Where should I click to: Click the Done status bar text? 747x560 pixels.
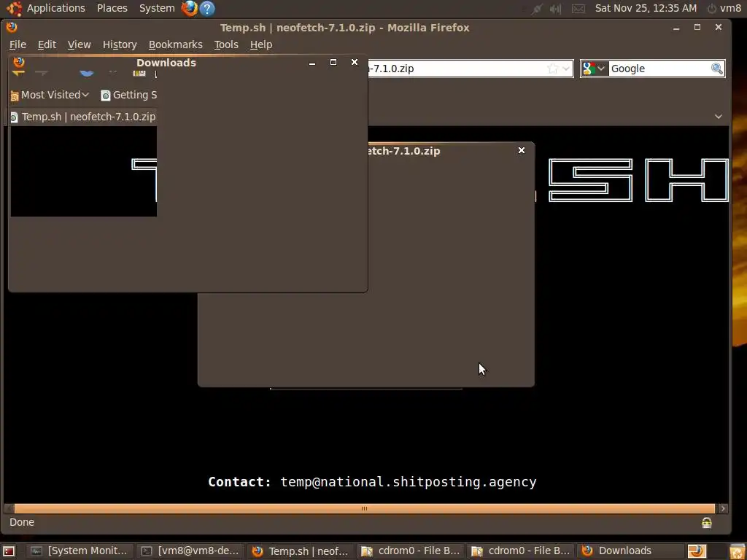pyautogui.click(x=22, y=522)
